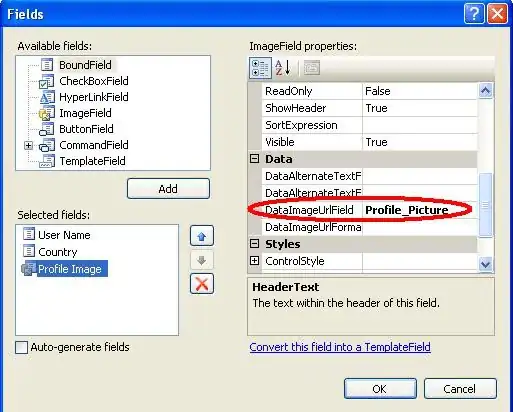The image size is (513, 412).
Task: Select Country in Selected fields
Action: [58, 252]
